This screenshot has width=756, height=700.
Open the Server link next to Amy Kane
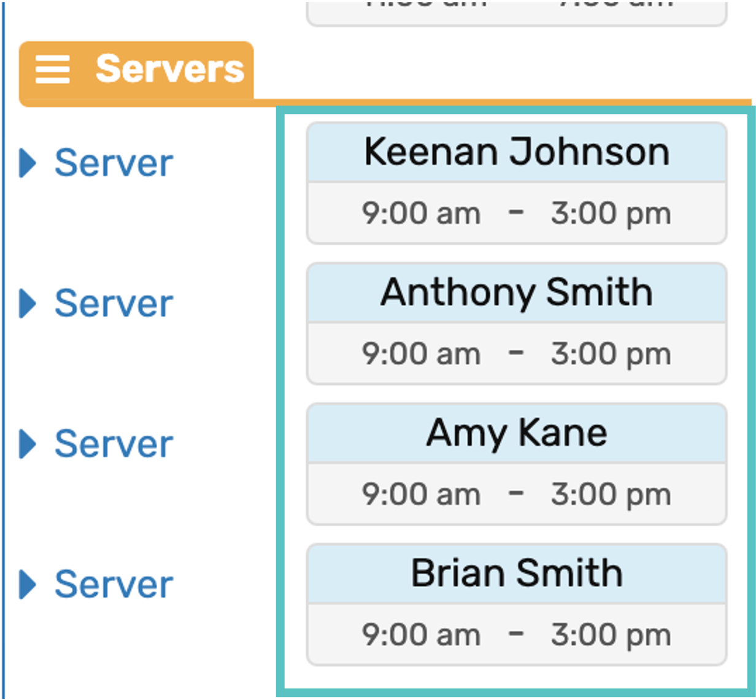(x=114, y=444)
